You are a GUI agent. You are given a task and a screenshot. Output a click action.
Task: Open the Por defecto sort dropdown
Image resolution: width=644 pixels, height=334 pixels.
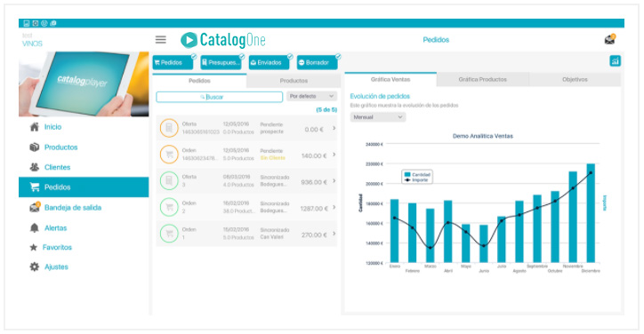311,96
